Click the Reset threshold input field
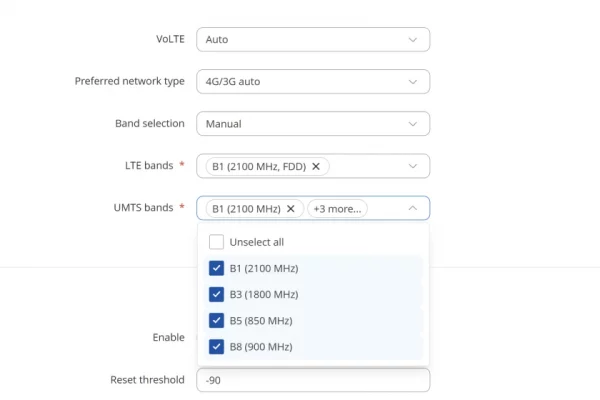 point(313,380)
